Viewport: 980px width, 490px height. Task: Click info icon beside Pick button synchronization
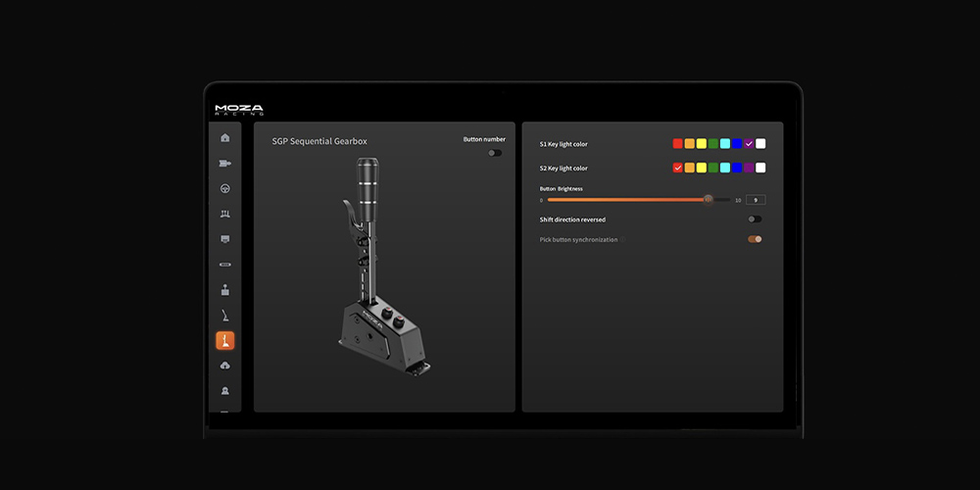(x=623, y=239)
